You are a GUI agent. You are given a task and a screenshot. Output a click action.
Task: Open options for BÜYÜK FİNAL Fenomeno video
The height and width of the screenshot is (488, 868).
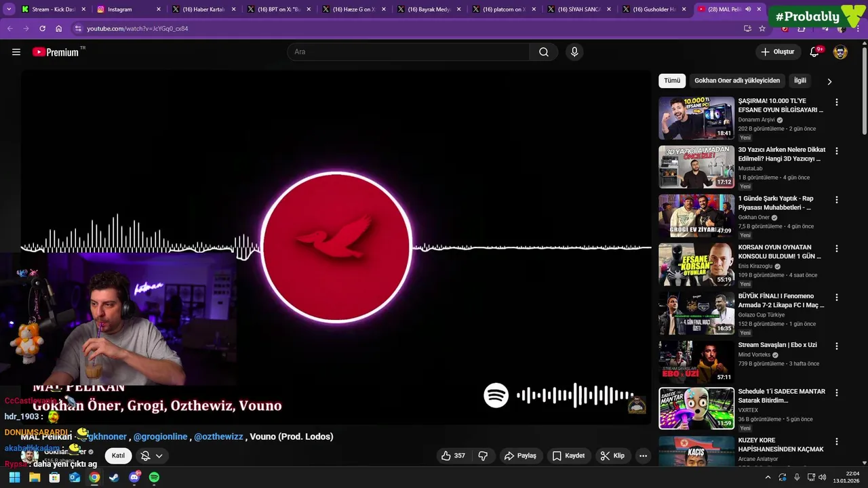836,298
